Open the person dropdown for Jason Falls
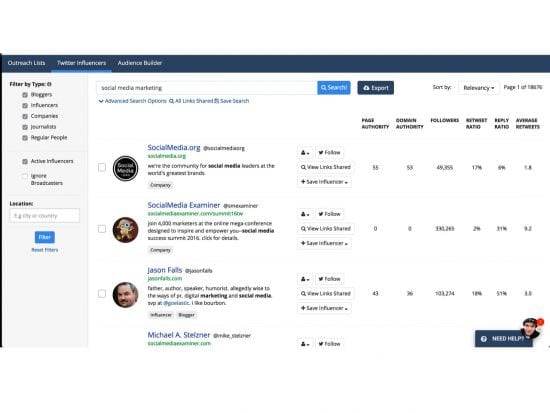Screen dimensions: 550x413 pos(305,279)
